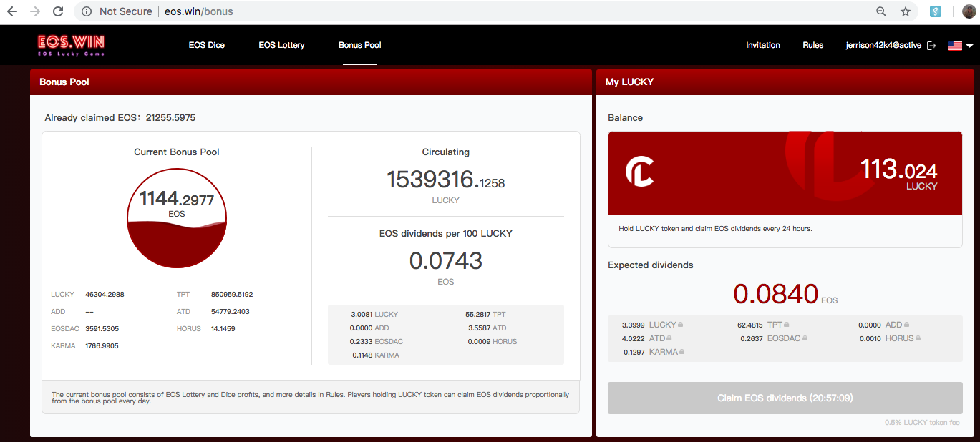Select the Bonus Pool tab

[x=360, y=45]
